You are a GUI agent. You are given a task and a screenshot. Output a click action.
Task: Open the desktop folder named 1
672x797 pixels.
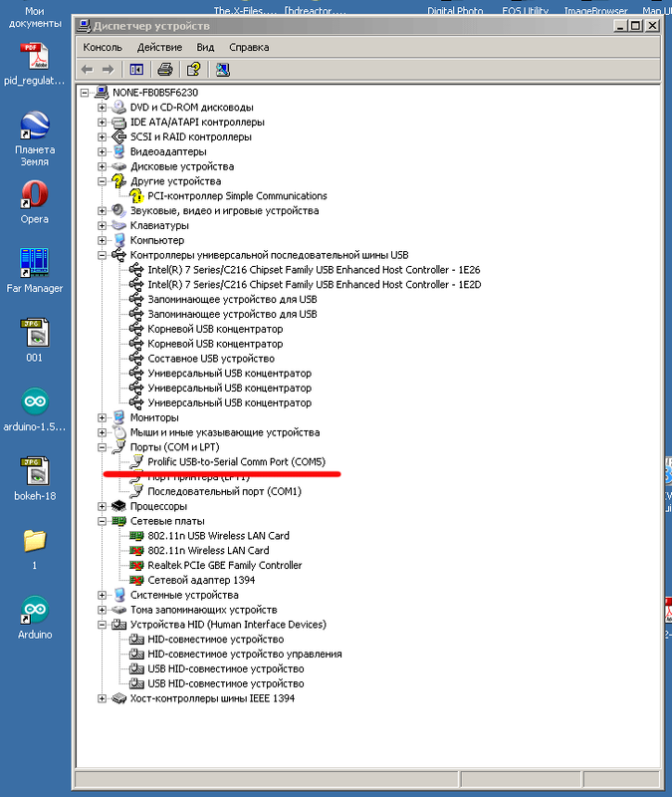click(x=35, y=541)
